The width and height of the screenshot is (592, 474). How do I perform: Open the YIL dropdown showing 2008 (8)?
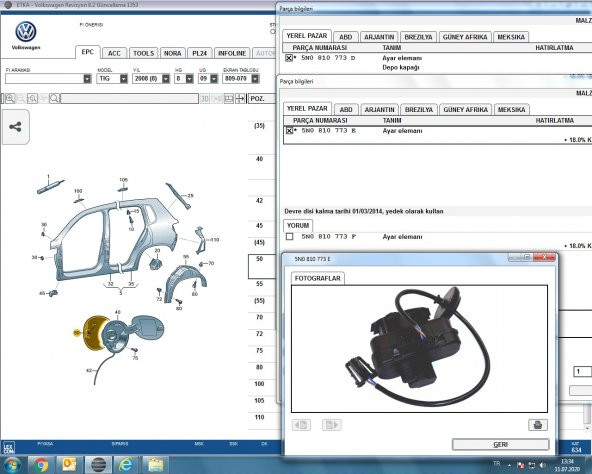coord(166,79)
